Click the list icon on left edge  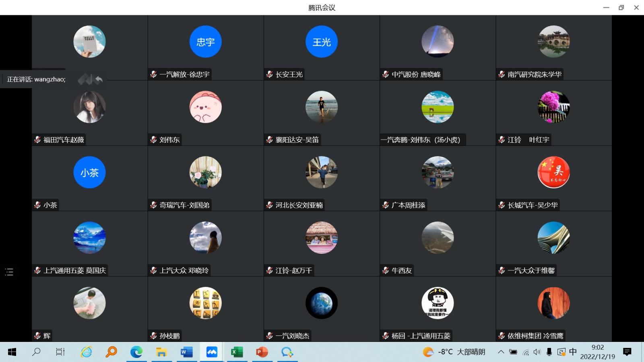point(9,272)
